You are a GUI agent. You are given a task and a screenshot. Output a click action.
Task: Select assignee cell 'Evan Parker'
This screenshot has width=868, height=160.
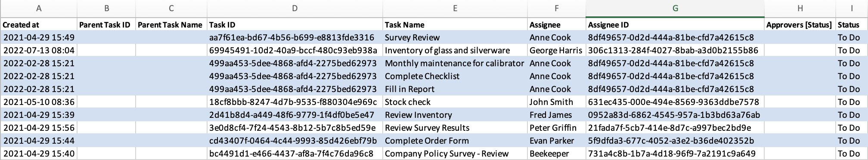[557, 141]
